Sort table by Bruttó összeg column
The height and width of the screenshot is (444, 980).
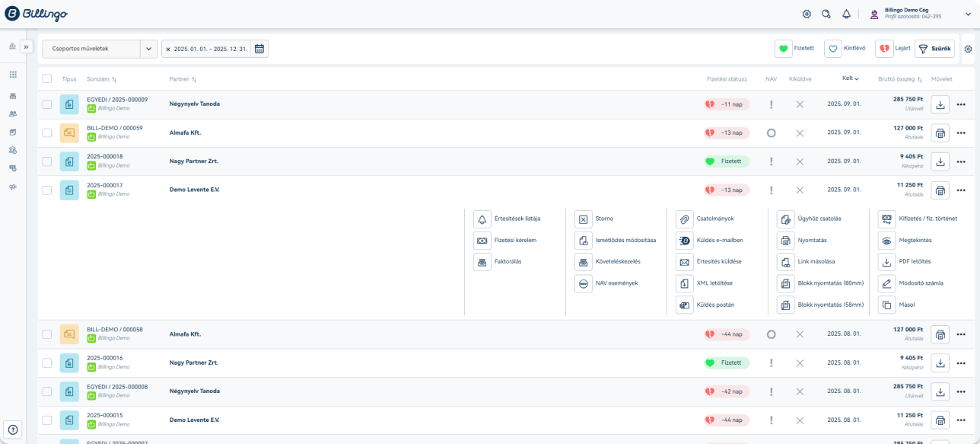point(900,78)
